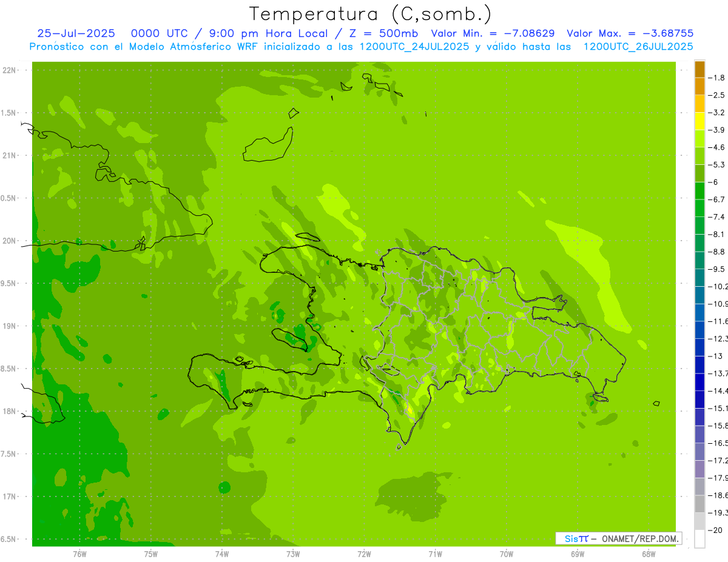
Task: Click the '-9.5' color scale label
Action: point(716,269)
